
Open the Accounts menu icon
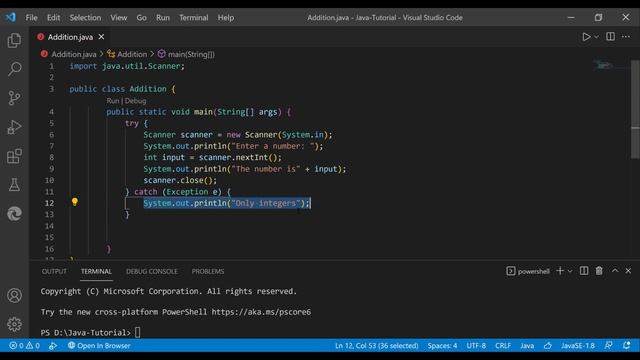point(14,295)
